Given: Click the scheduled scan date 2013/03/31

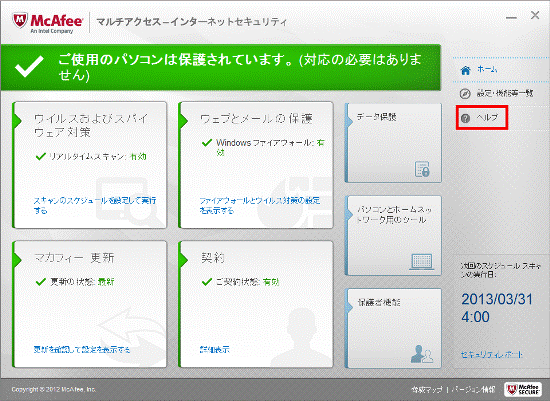Looking at the screenshot, I should point(497,299).
